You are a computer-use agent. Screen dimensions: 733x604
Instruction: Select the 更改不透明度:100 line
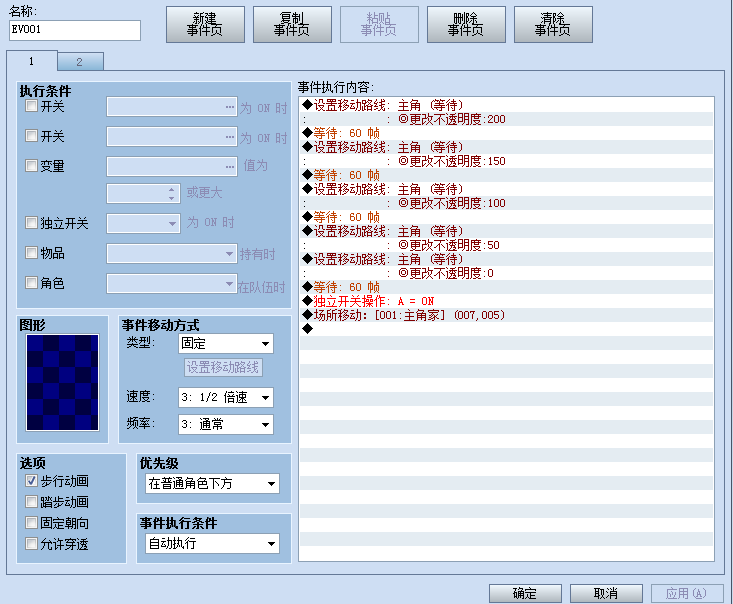[x=507, y=203]
